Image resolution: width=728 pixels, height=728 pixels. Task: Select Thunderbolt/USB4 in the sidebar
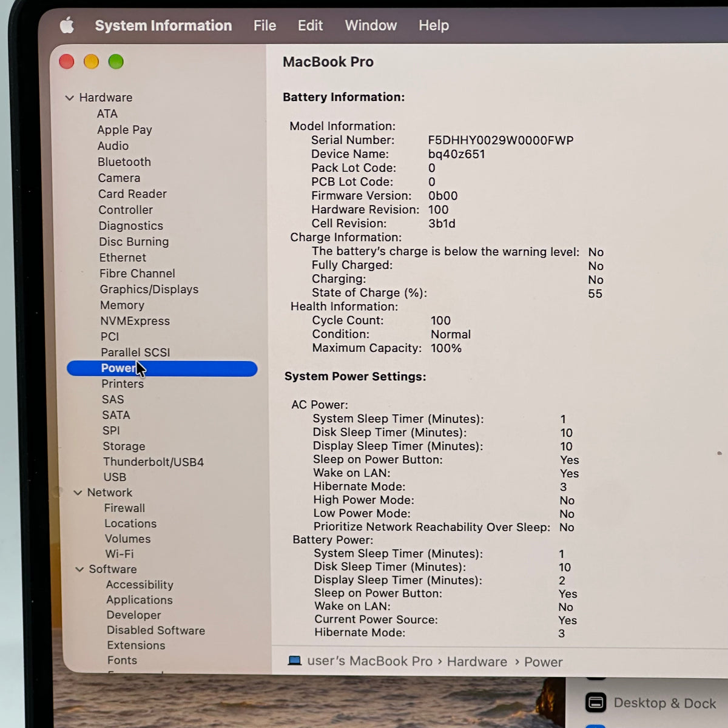153,462
